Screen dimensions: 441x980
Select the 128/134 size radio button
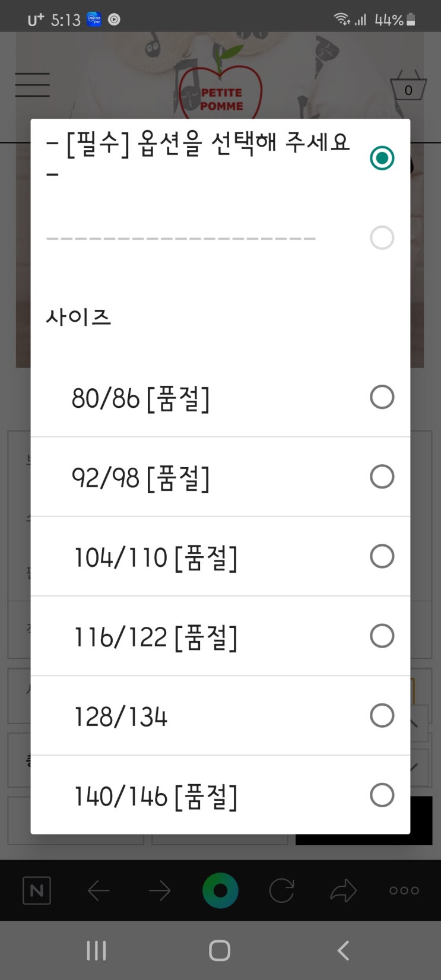pos(382,715)
